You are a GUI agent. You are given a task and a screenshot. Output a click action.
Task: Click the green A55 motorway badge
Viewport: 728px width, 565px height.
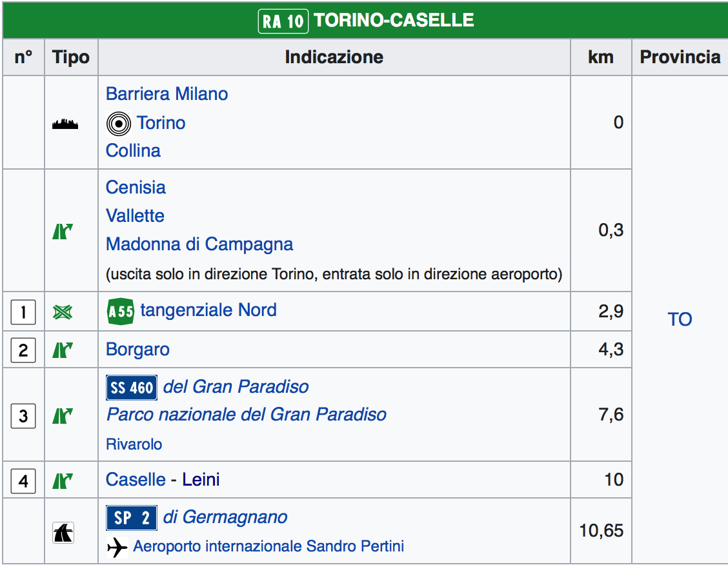[120, 312]
